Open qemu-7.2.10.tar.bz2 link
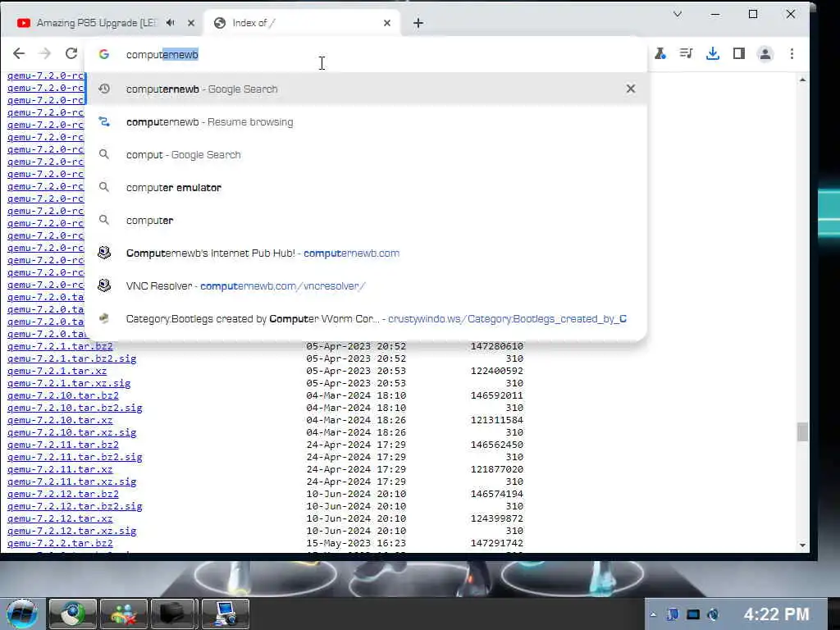 tap(62, 395)
